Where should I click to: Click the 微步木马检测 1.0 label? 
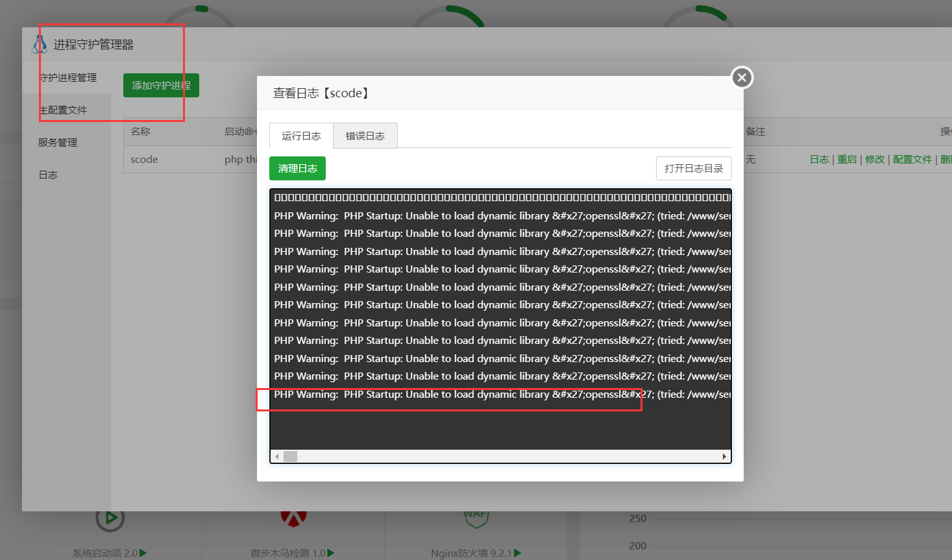(x=288, y=553)
